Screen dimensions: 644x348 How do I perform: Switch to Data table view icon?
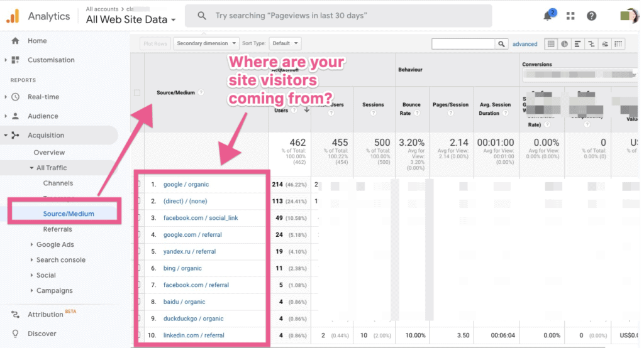[551, 43]
